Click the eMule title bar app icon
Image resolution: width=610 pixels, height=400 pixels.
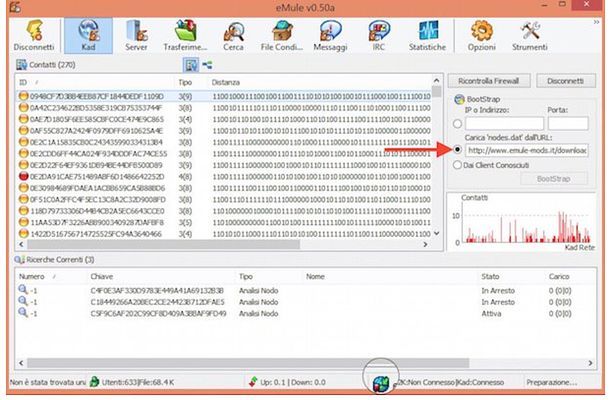15,7
